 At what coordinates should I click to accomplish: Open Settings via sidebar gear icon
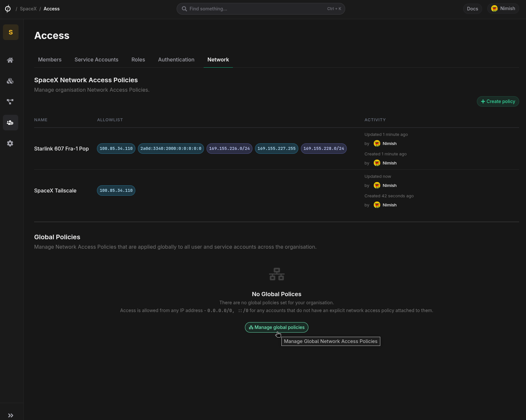(x=10, y=143)
